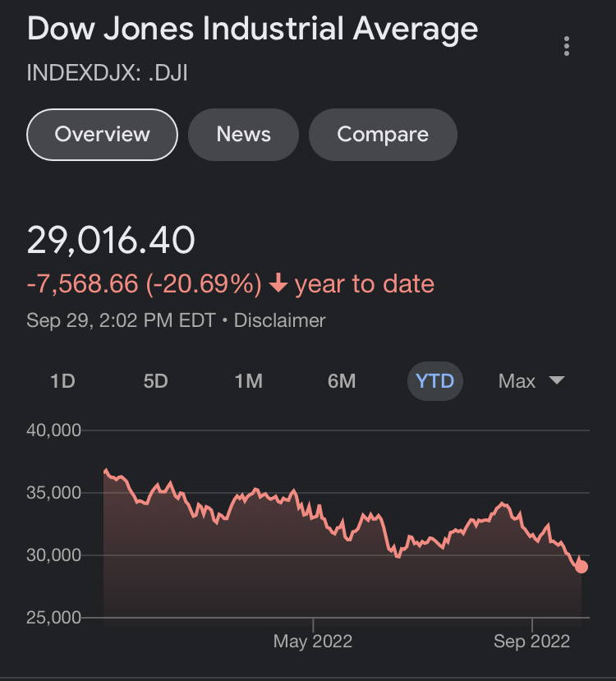
Task: Expand the Max range dropdown arrow
Action: (556, 380)
